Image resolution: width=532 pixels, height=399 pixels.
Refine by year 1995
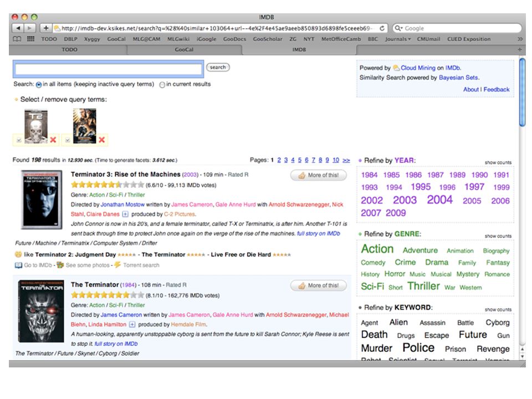pyautogui.click(x=421, y=187)
